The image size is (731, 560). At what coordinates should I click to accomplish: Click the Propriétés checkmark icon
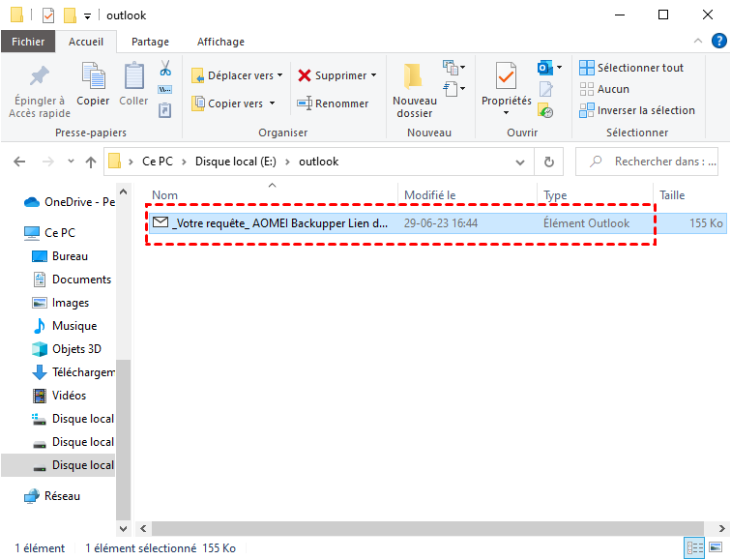pos(506,75)
